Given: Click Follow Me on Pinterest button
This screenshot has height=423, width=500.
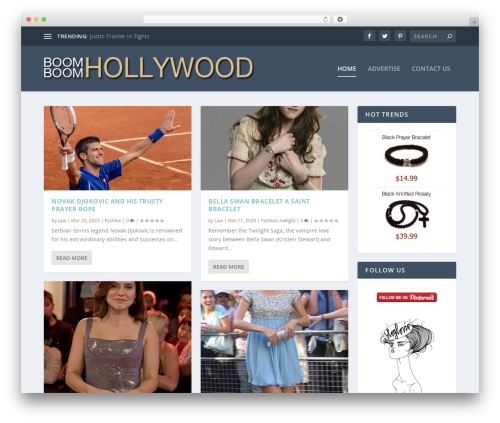Looking at the screenshot, I should (x=407, y=297).
